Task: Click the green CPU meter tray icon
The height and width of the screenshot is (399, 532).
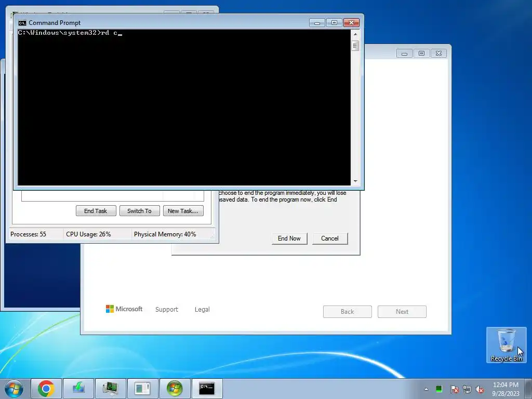Action: pos(439,389)
